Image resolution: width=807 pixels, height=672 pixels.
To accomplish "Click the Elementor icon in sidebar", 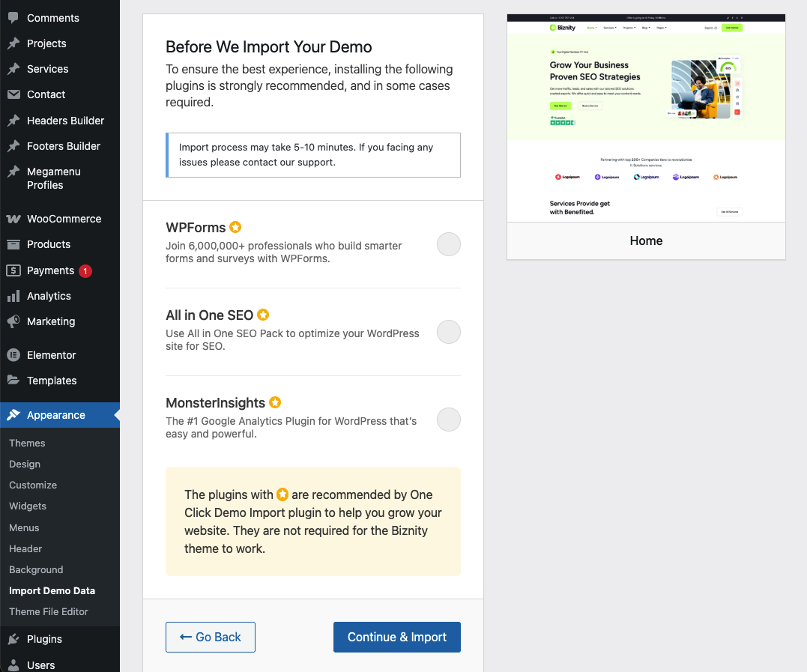I will (x=13, y=355).
